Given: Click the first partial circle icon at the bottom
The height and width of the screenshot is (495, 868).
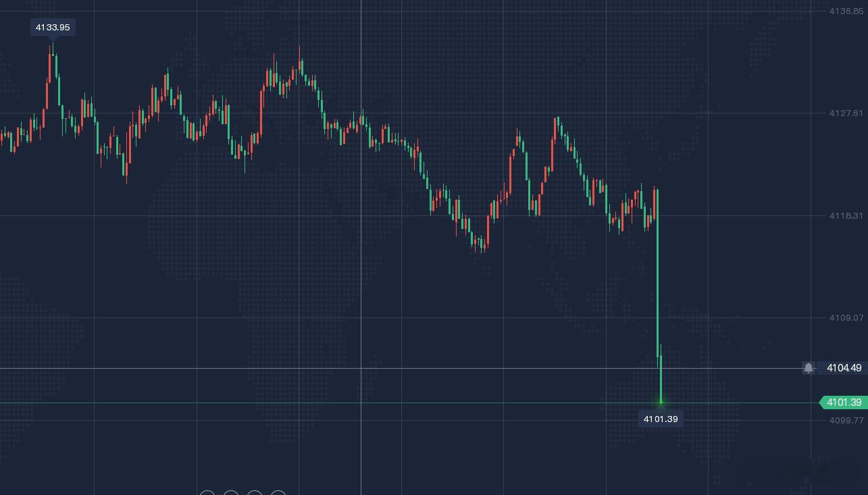Looking at the screenshot, I should click(x=207, y=492).
